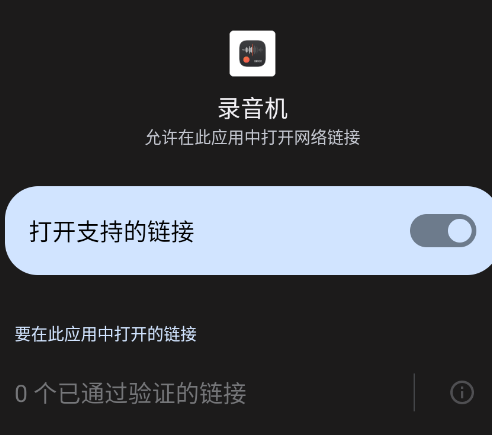
Task: Tap the 录音机 recorder app icon
Action: pyautogui.click(x=252, y=54)
